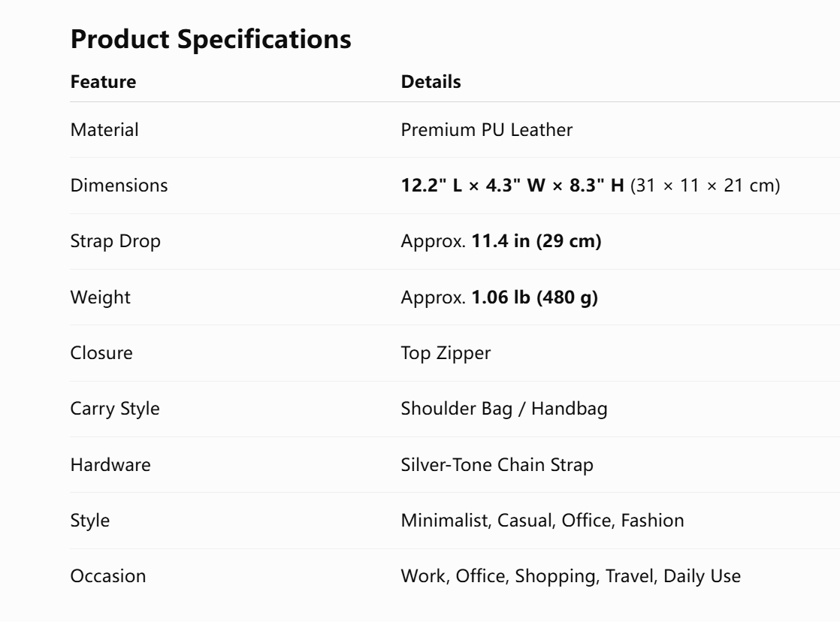
Task: Click the 11.4 in (29 cm) value
Action: (536, 241)
